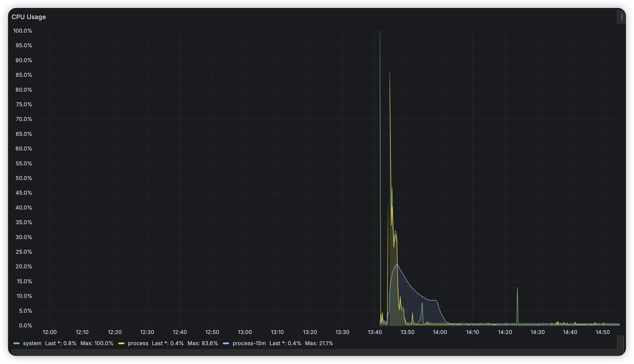634x364 pixels.
Task: Click the green system series color swatch
Action: [16, 344]
